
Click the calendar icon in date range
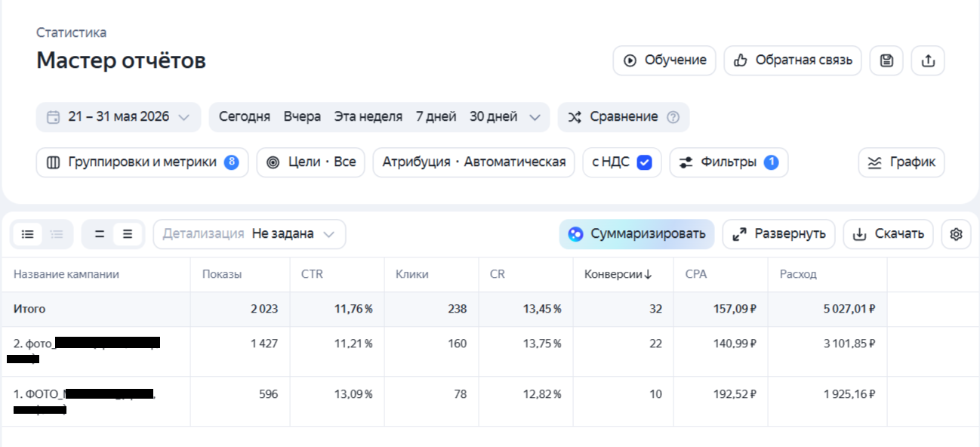53,117
